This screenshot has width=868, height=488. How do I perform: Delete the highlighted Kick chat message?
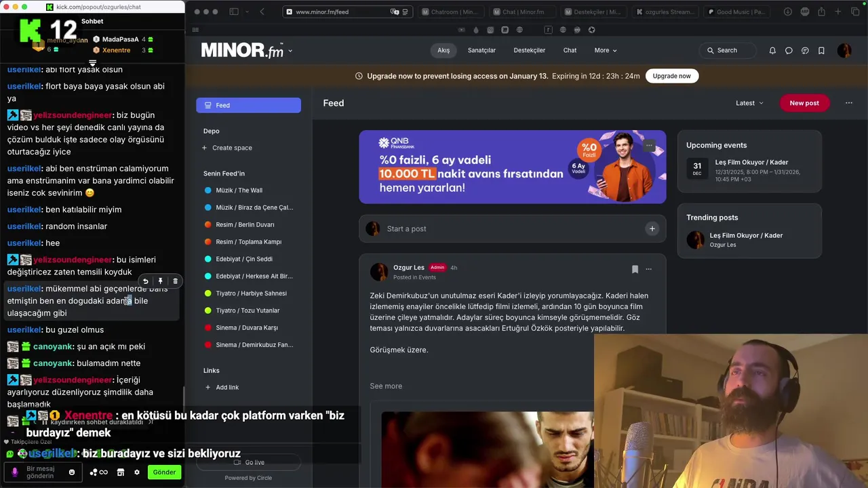click(175, 281)
